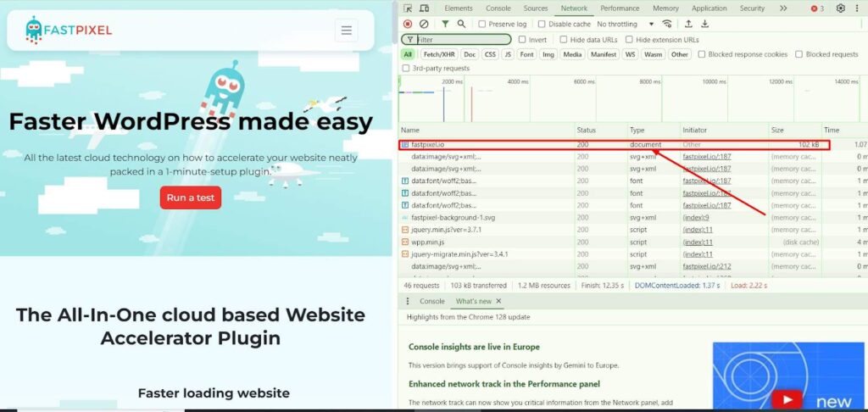Open the FastPixel hamburger menu
The width and height of the screenshot is (868, 412).
346,31
